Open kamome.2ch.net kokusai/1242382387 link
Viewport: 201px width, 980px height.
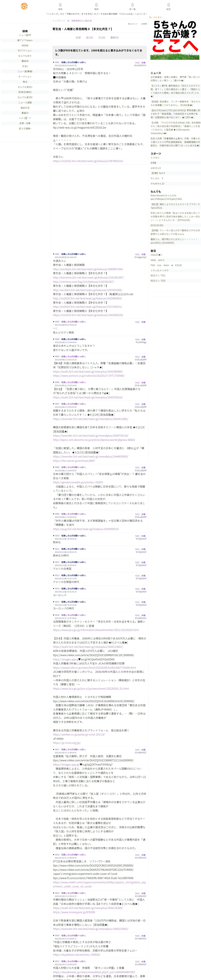tap(88, 278)
